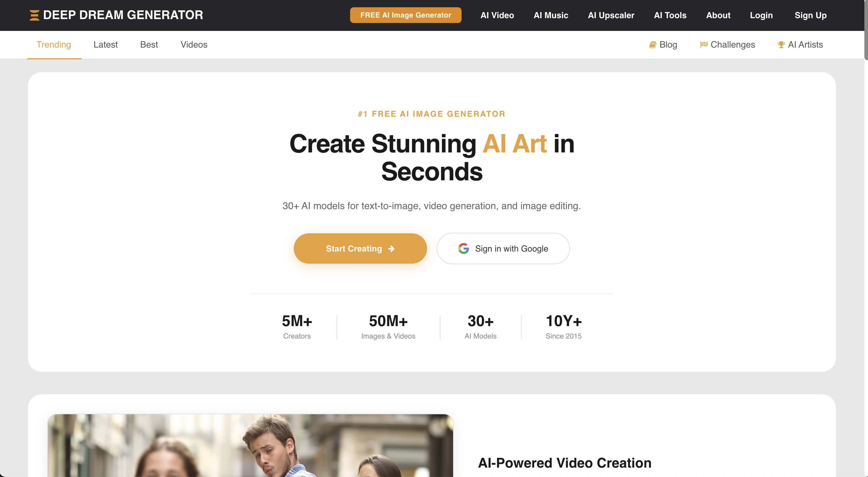Open AI Upscaler in the top navigation

(611, 15)
